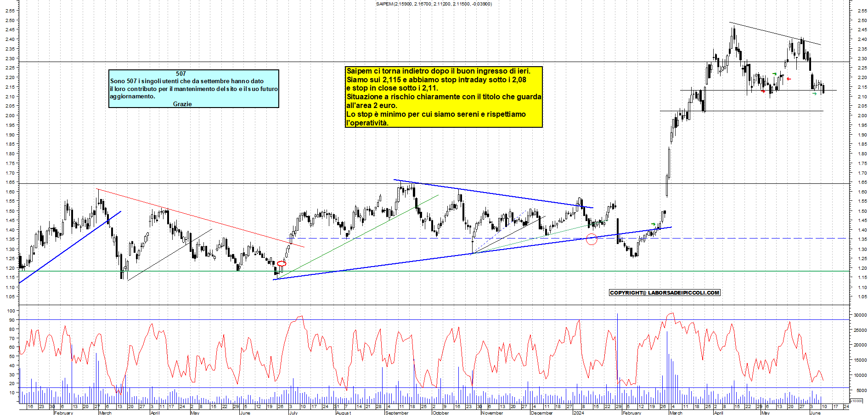The height and width of the screenshot is (415, 868).
Task: Click the 'e stop in close sotto i 2,11' line
Action: (392, 88)
